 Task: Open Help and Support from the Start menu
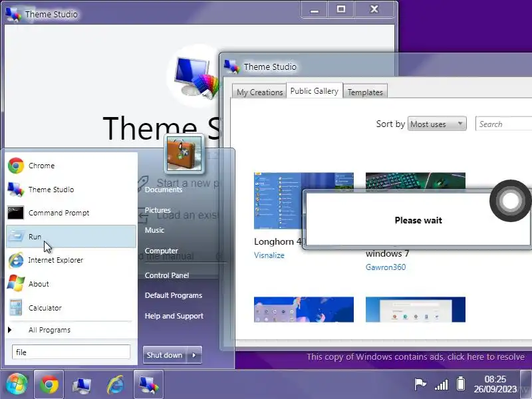click(x=174, y=316)
